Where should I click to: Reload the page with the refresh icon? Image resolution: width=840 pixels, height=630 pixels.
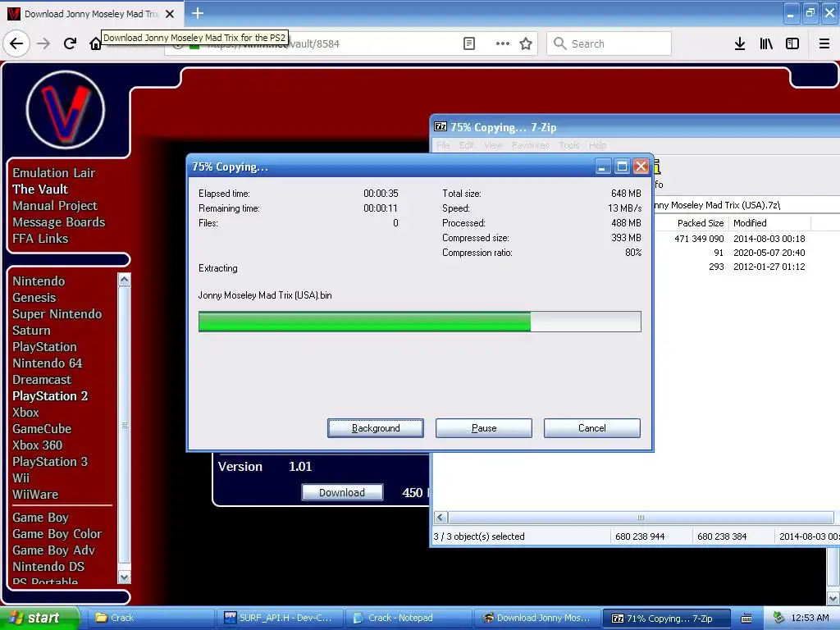click(70, 43)
